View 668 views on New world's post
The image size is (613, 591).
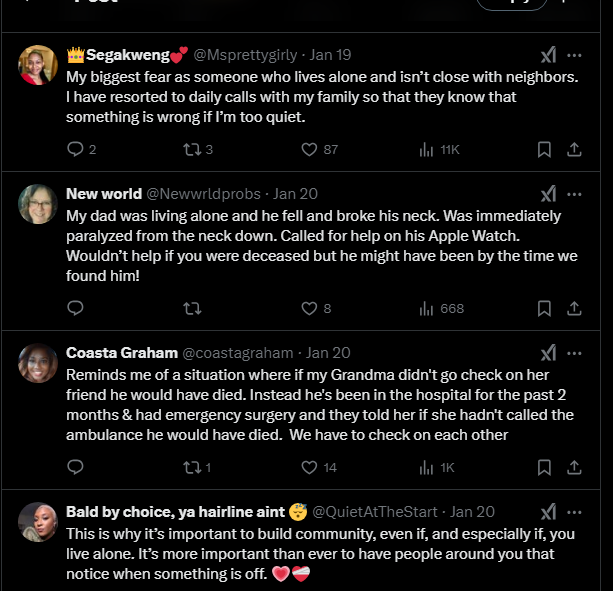coord(427,308)
